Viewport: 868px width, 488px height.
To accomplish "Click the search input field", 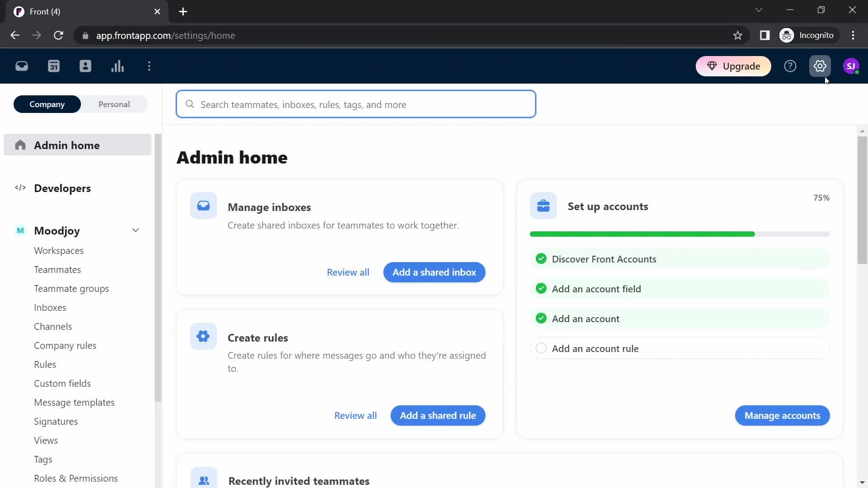I will click(355, 104).
